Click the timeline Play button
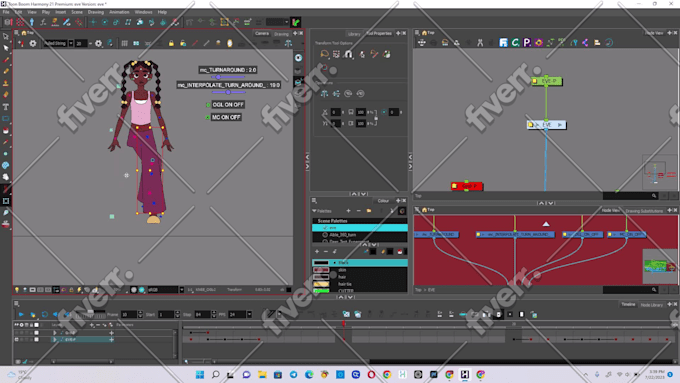This screenshot has height=383, width=680. click(x=21, y=314)
